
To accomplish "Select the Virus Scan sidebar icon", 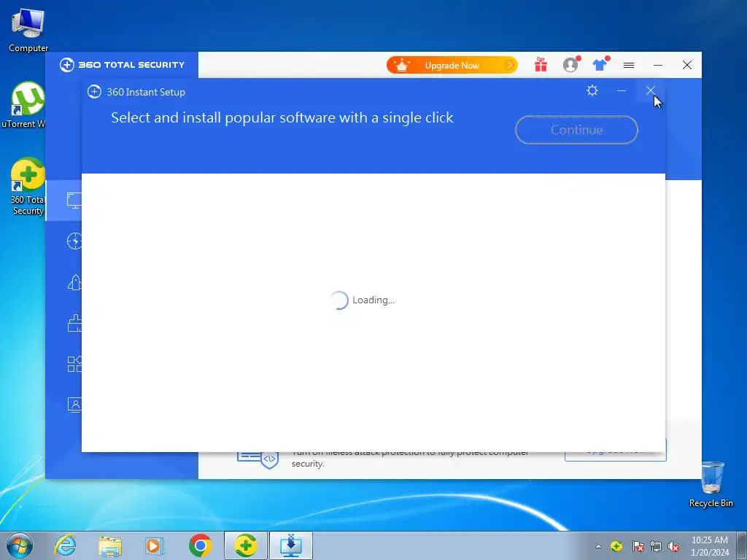I will coord(74,241).
